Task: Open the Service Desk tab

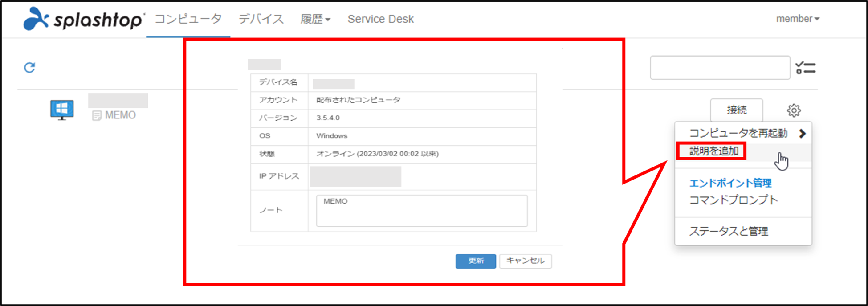Action: tap(381, 19)
